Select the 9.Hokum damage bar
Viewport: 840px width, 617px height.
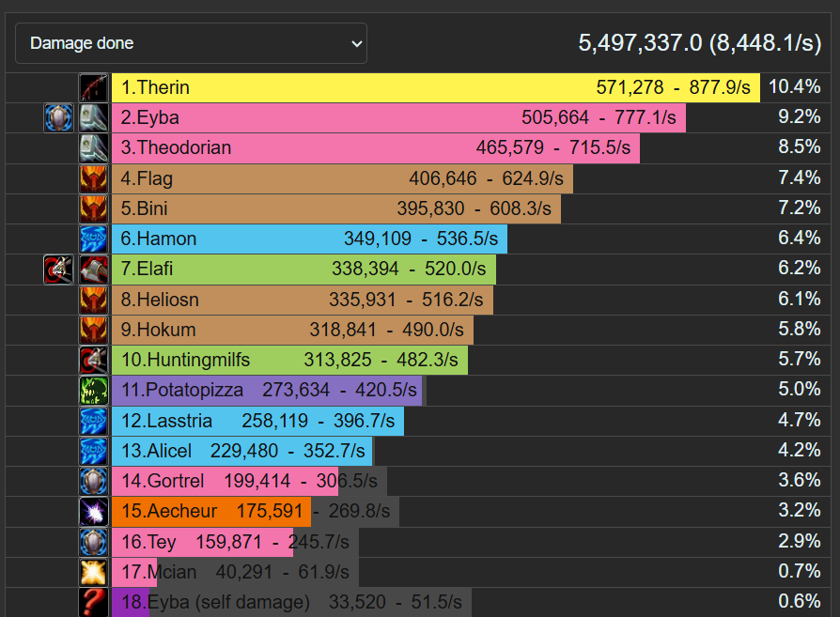click(292, 330)
